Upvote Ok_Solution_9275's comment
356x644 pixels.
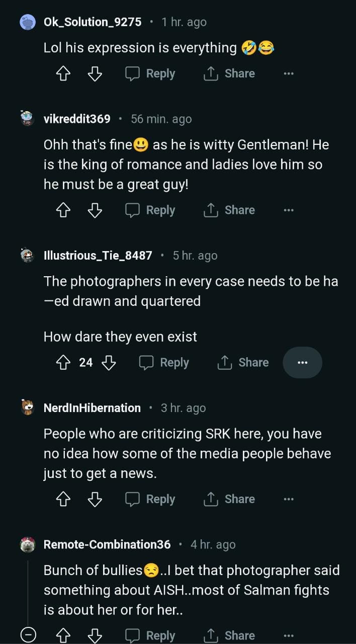coord(63,74)
